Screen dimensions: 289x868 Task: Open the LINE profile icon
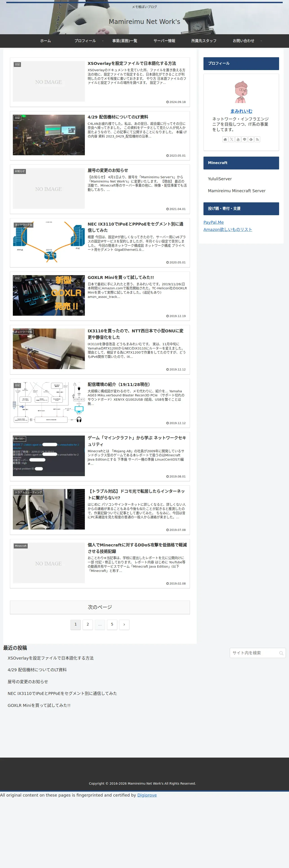click(x=245, y=139)
